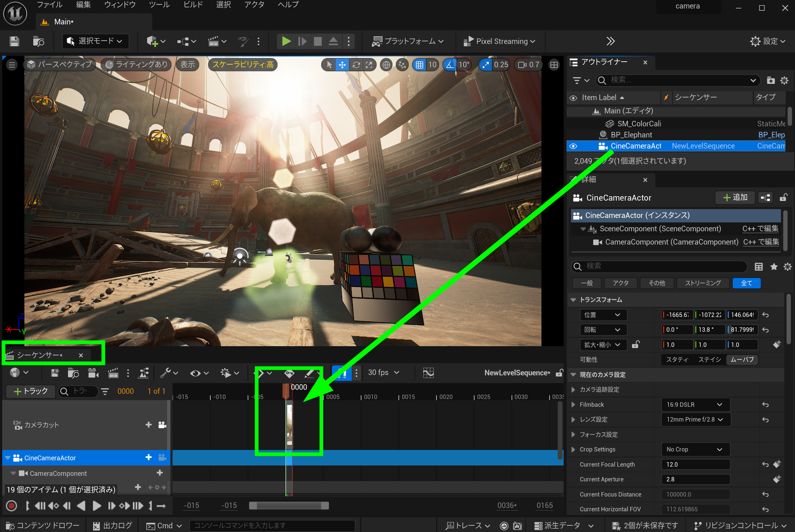The image size is (795, 532).
Task: Click the sequencer render movie clapboard icon
Action: 113,373
